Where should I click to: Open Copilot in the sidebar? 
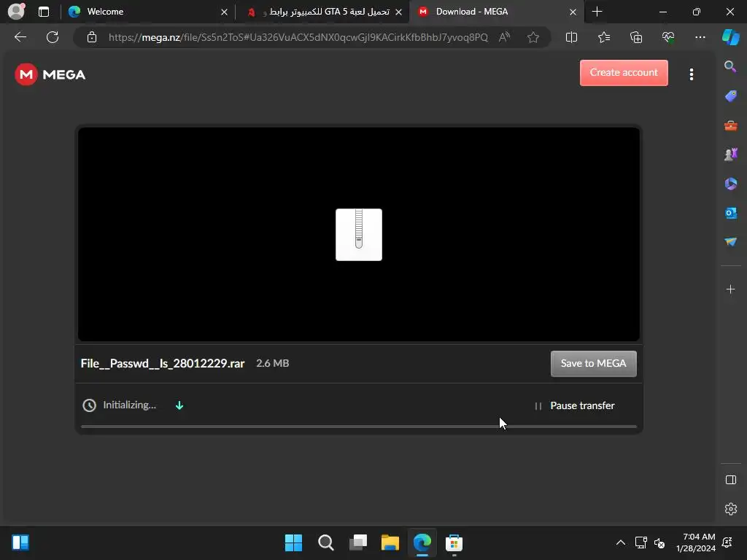[x=730, y=37]
